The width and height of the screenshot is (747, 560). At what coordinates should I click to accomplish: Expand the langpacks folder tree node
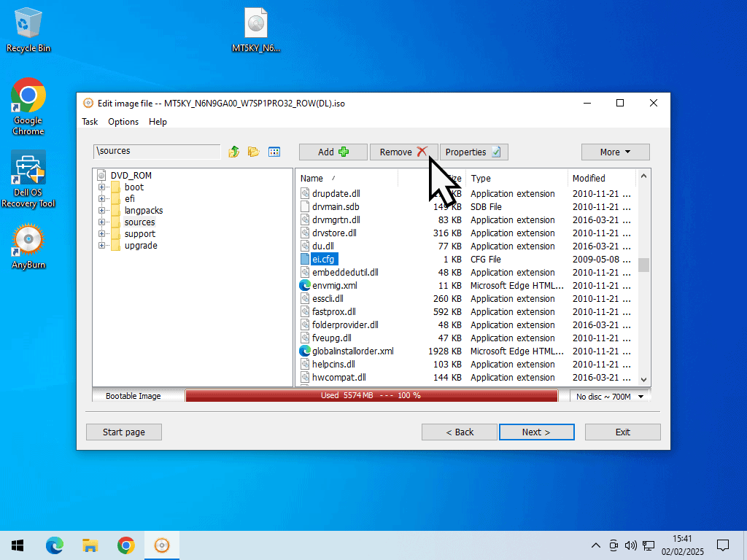click(x=101, y=211)
